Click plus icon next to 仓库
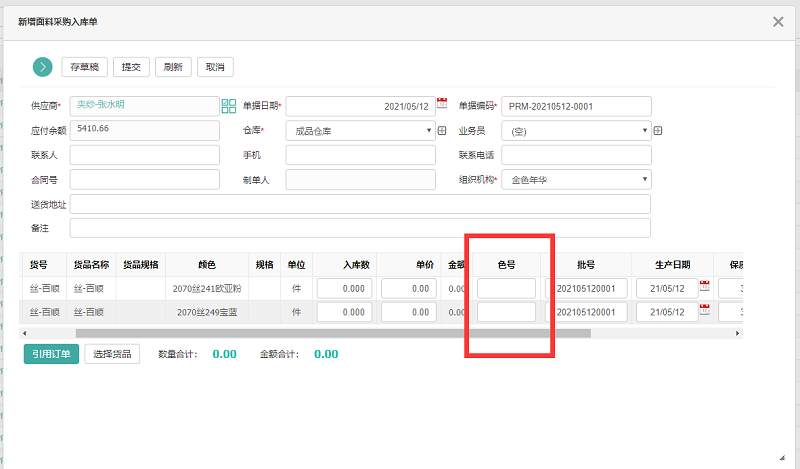Viewport: 800px width, 469px height. [442, 131]
